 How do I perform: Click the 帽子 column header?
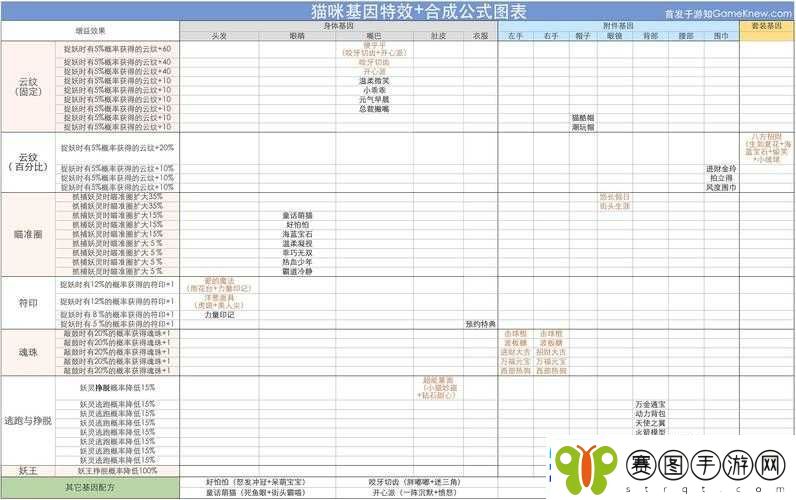[x=583, y=36]
